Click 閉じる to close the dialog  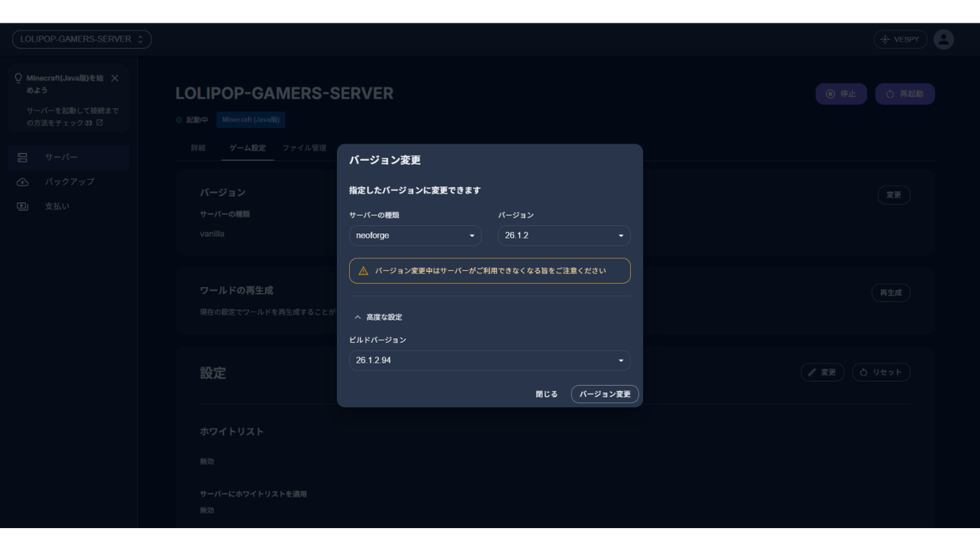pos(547,394)
